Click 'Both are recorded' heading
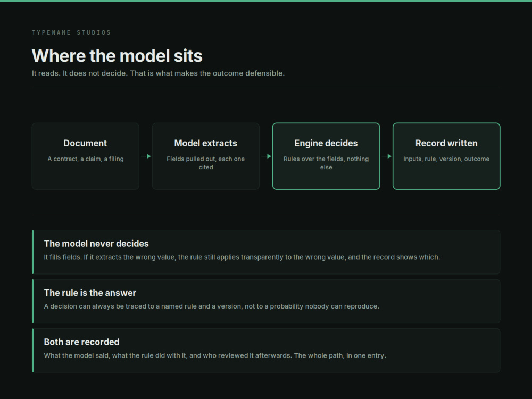532x399 pixels. [81, 342]
